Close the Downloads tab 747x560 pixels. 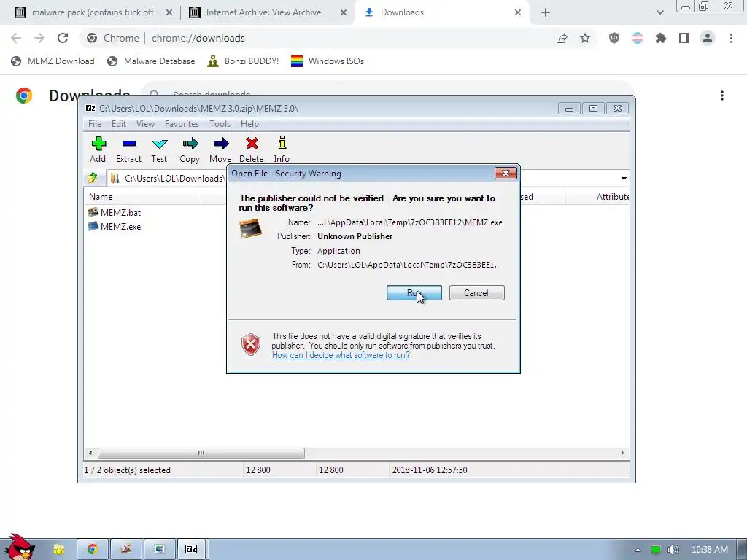coord(518,12)
